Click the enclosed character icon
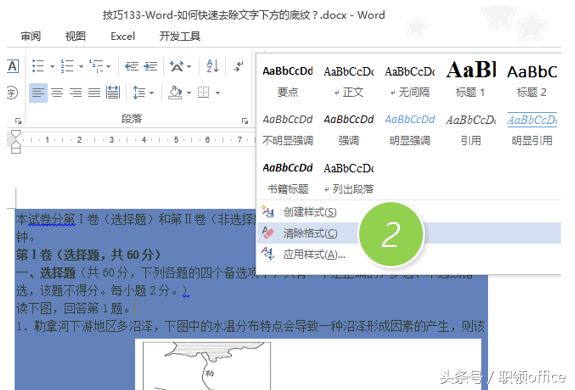The image size is (575, 390). click(x=12, y=92)
